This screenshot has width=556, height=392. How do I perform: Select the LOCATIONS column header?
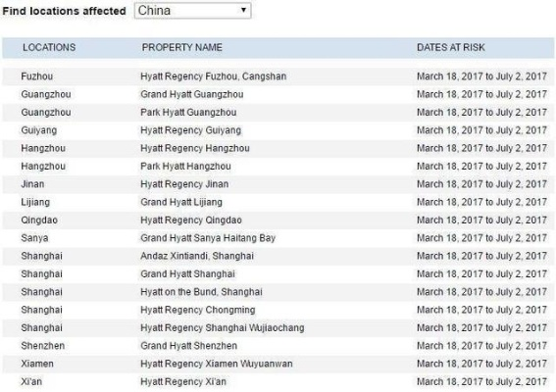coord(49,47)
